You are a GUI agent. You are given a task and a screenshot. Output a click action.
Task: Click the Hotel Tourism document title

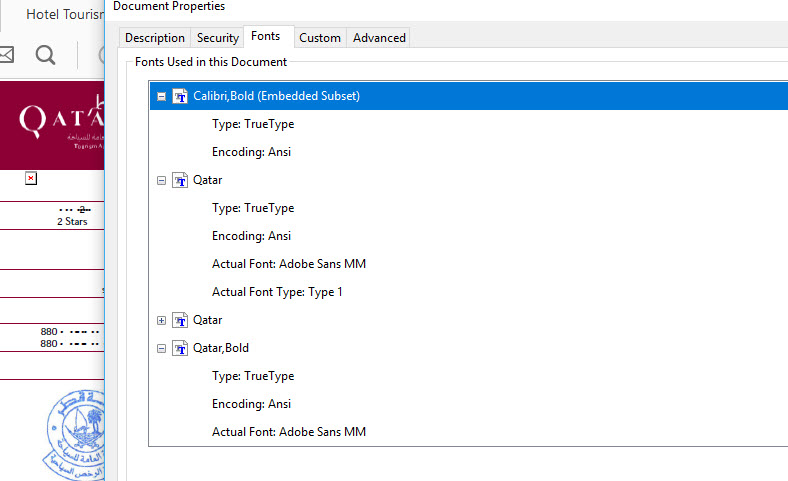(65, 14)
